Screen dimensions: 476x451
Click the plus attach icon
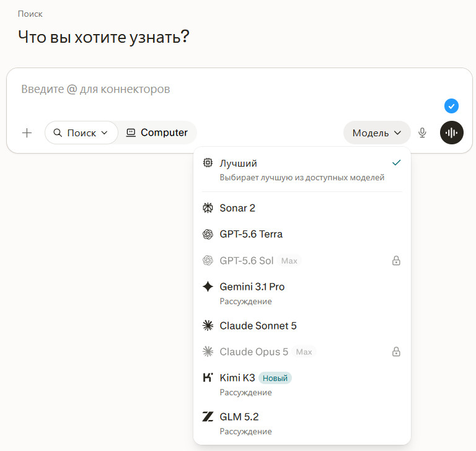coord(27,133)
